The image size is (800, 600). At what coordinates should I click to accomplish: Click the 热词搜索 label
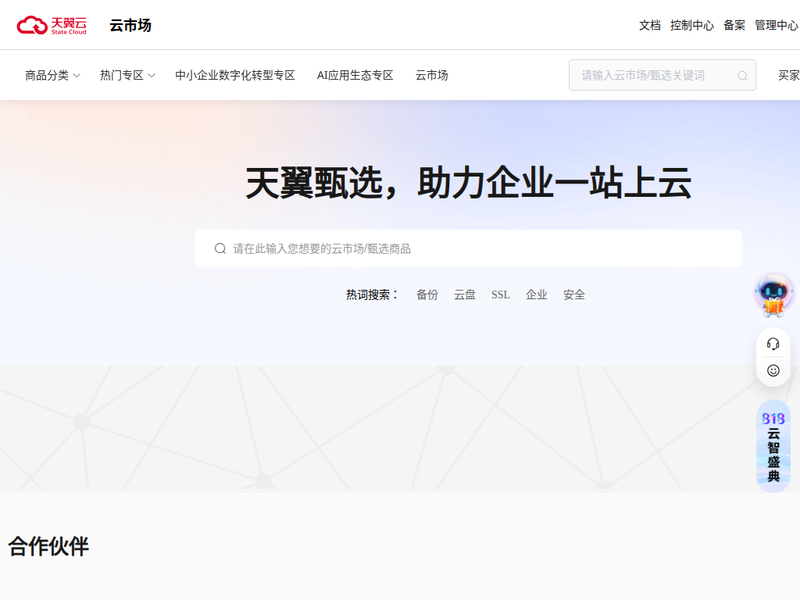[371, 295]
